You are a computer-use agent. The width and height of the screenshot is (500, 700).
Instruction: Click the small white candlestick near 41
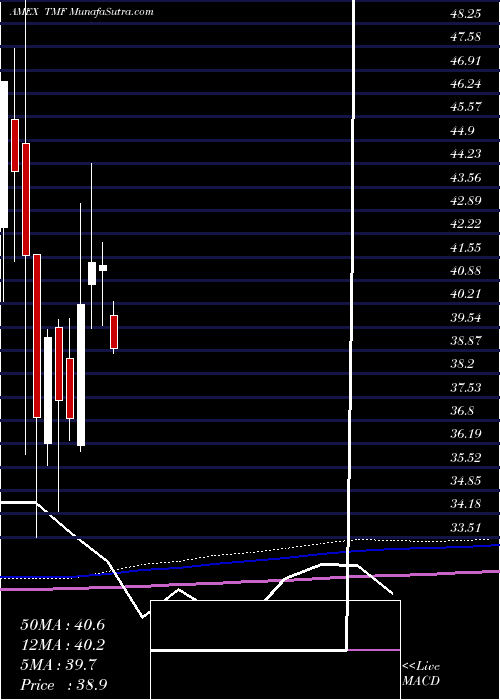point(103,268)
